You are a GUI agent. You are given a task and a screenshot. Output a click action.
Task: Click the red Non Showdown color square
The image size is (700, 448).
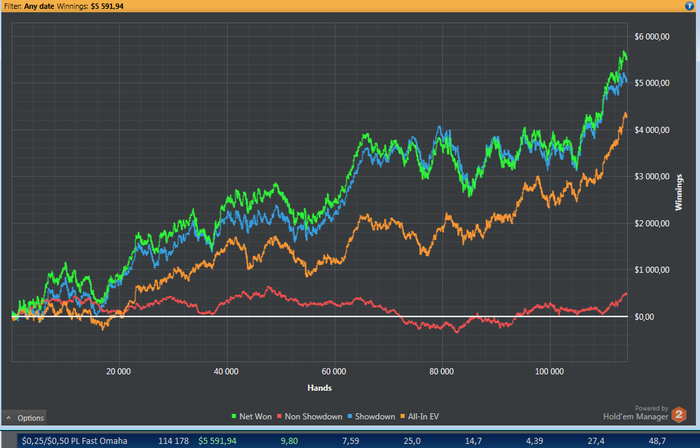280,416
